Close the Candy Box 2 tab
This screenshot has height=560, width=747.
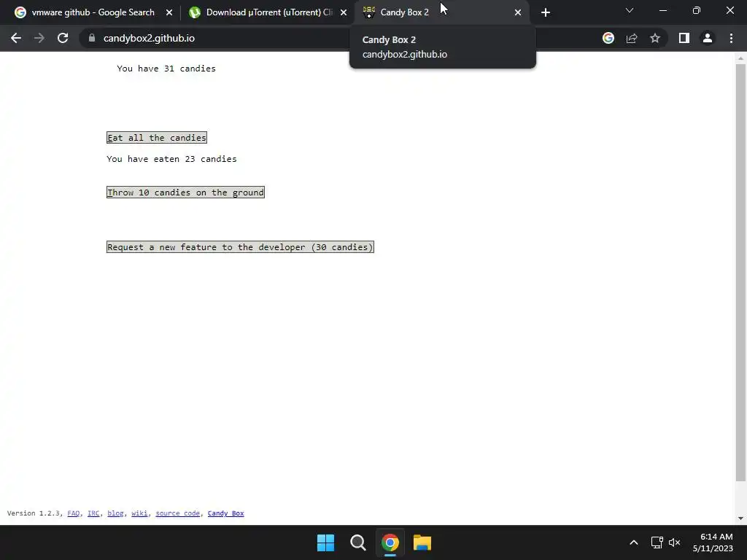pyautogui.click(x=518, y=12)
